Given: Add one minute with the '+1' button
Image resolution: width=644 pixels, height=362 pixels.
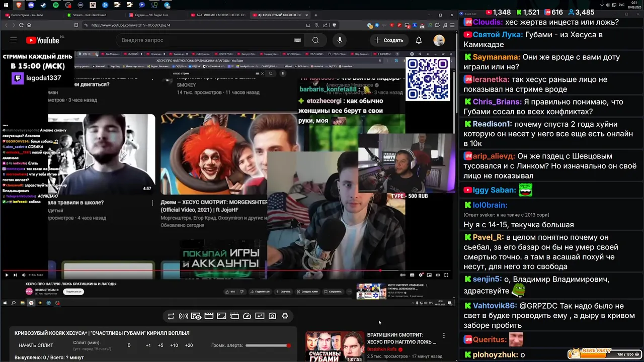Looking at the screenshot, I should tap(148, 345).
